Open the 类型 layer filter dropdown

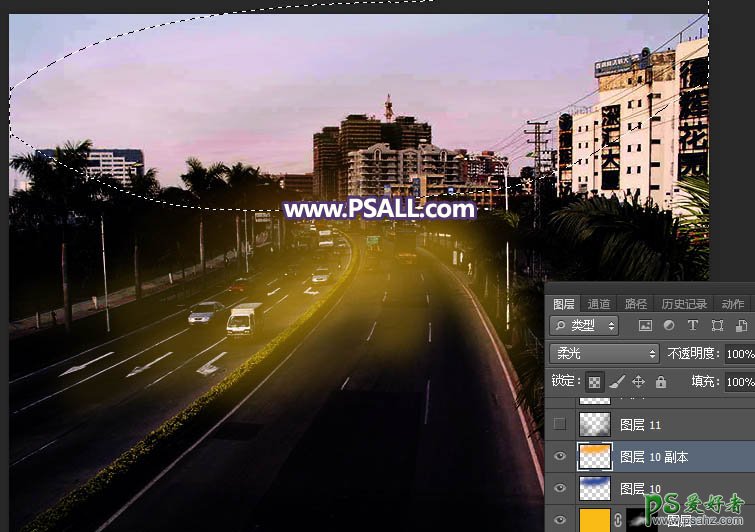click(x=585, y=326)
